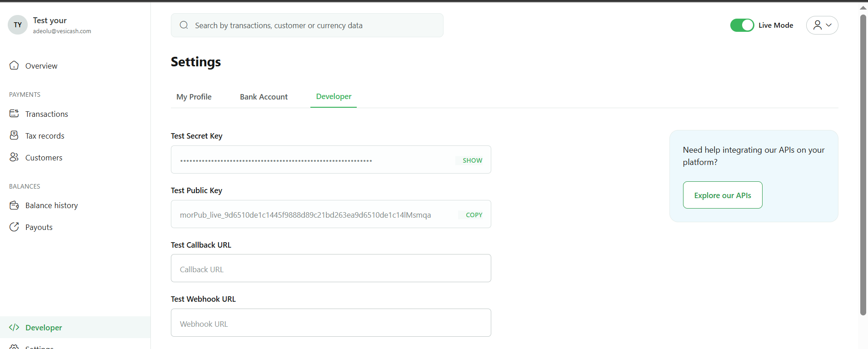Screen dimensions: 868x349
Task: Show the Test Secret Key
Action: click(x=472, y=160)
